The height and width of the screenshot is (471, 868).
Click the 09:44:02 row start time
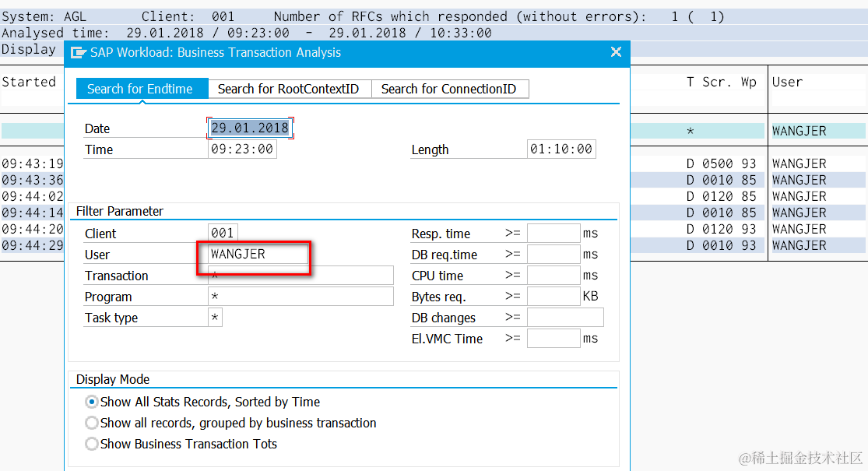[32, 196]
